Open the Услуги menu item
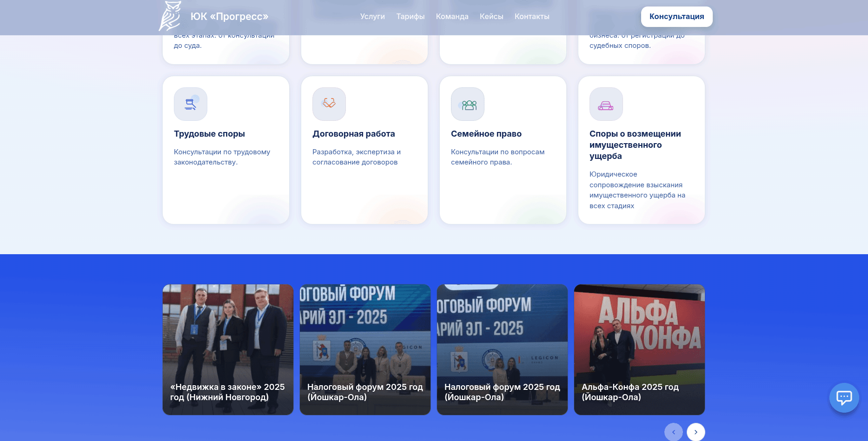 click(372, 17)
